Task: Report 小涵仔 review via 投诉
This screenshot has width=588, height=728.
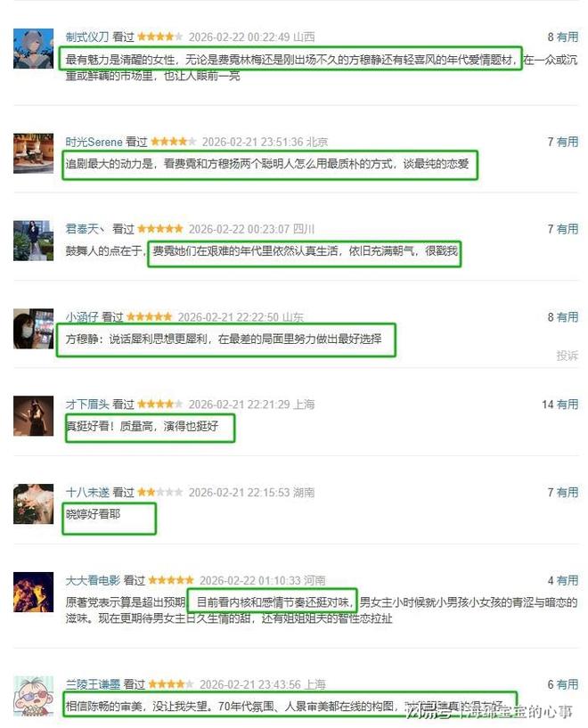Action: tap(568, 356)
